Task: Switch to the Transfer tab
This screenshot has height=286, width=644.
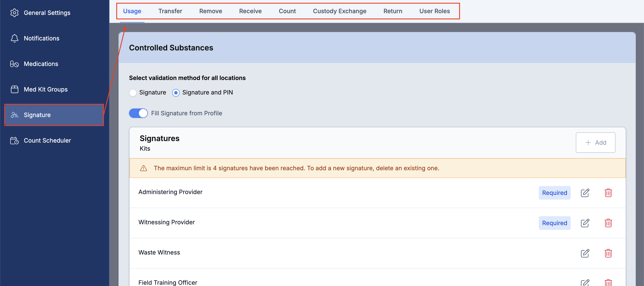Action: (x=170, y=11)
